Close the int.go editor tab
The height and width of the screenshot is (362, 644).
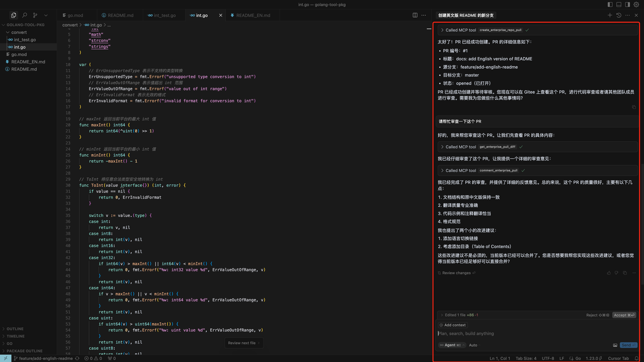220,16
